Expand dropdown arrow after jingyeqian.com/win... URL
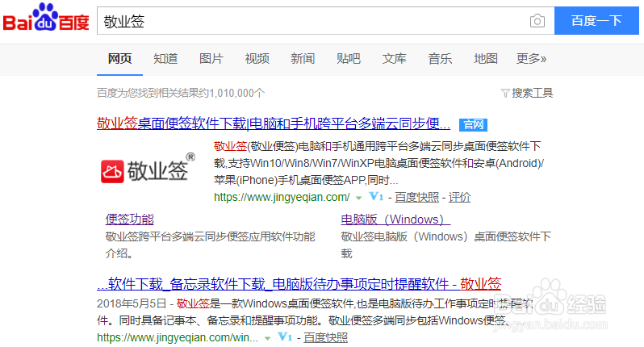 click(x=267, y=338)
